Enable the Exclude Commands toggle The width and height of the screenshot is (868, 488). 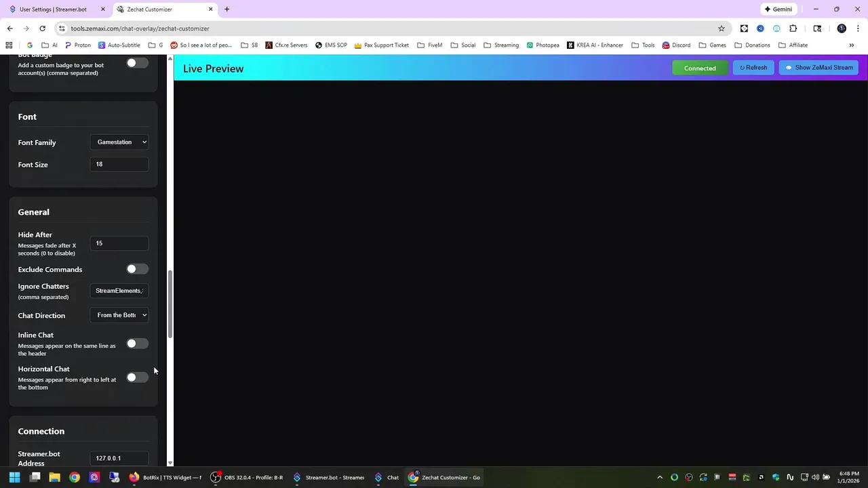coord(137,269)
